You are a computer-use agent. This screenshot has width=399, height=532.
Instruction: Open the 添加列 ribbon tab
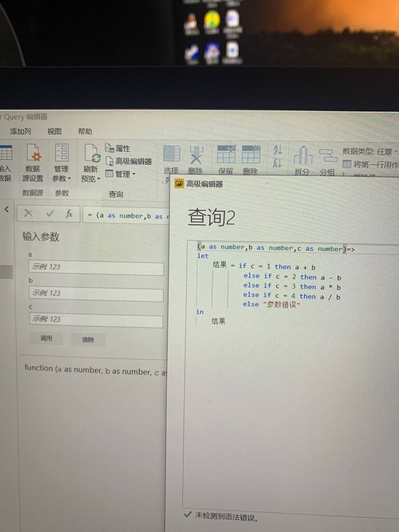click(x=20, y=132)
